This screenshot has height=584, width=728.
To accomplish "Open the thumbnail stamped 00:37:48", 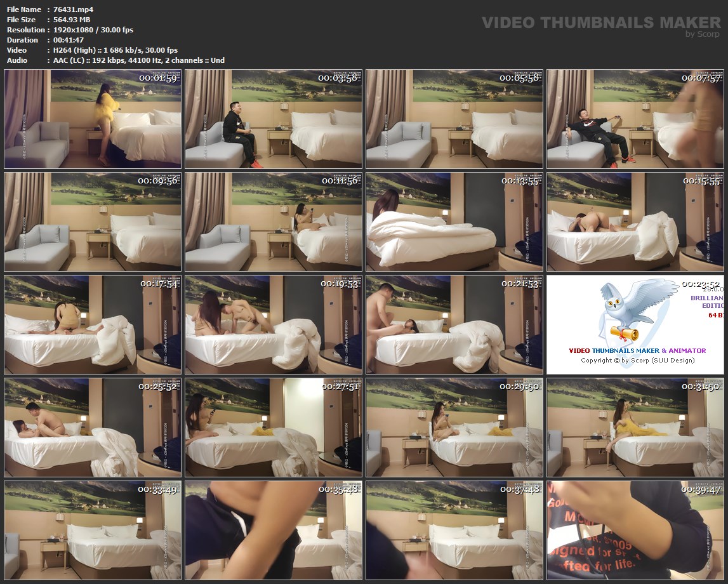I will [x=454, y=530].
